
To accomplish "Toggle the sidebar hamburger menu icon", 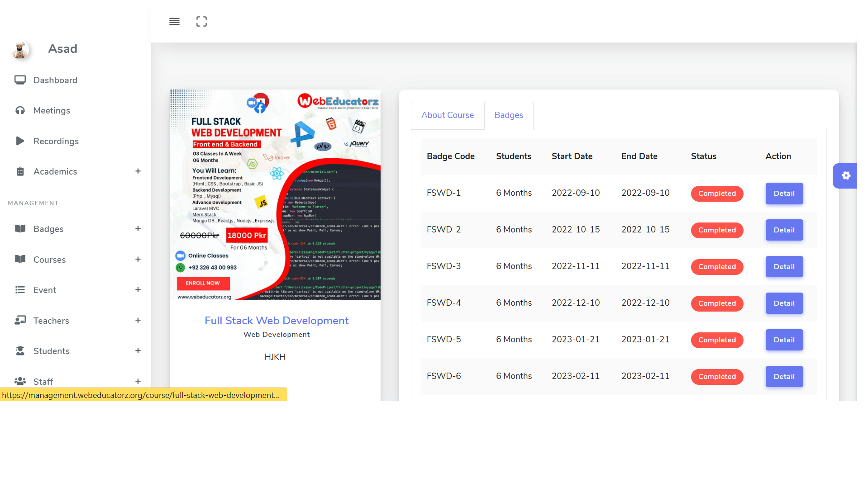I will (x=174, y=21).
